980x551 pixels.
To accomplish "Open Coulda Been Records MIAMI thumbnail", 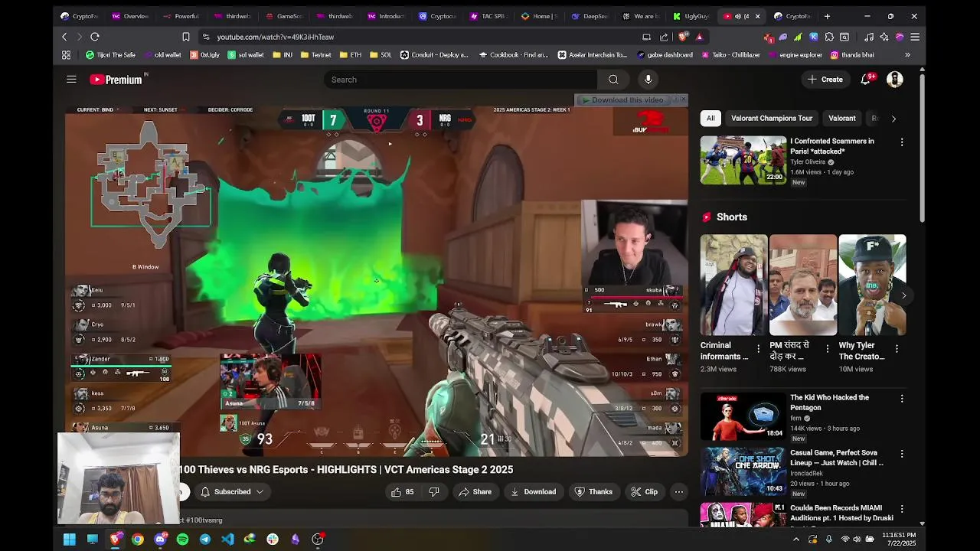I will coord(743,514).
